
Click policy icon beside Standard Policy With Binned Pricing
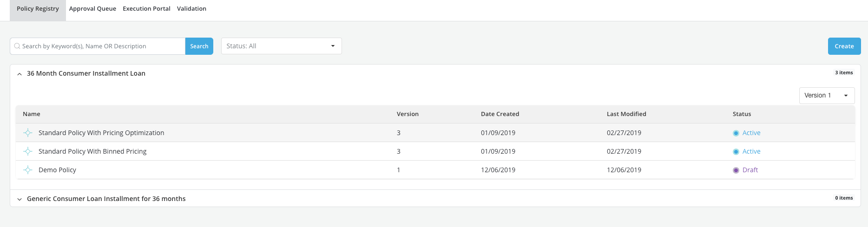coord(28,151)
